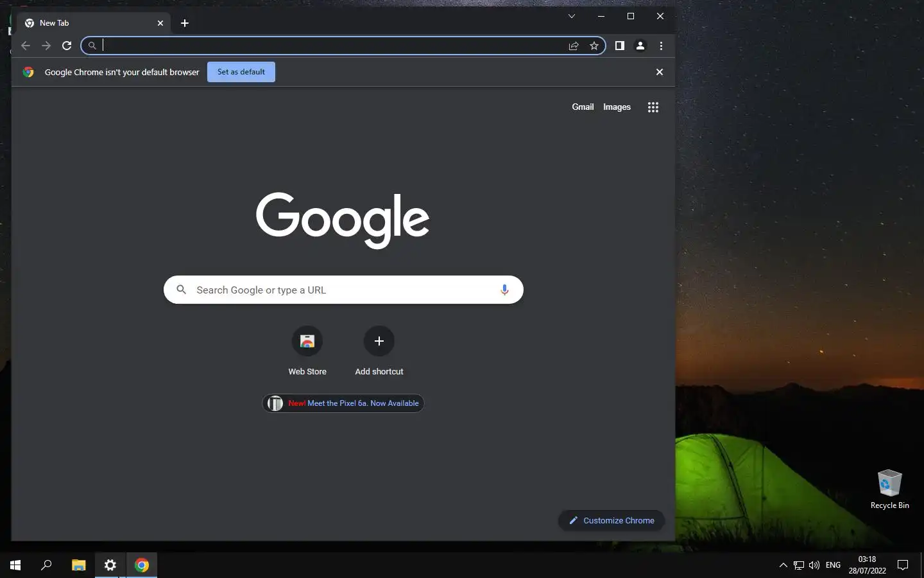
Task: Open the notification center icon
Action: pyautogui.click(x=903, y=565)
